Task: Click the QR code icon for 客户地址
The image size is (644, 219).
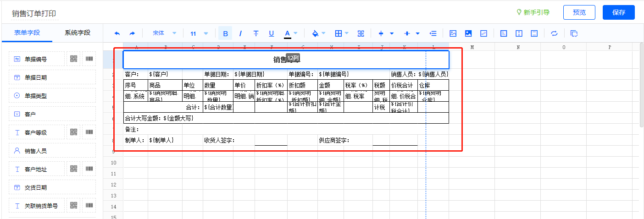Action: click(74, 169)
